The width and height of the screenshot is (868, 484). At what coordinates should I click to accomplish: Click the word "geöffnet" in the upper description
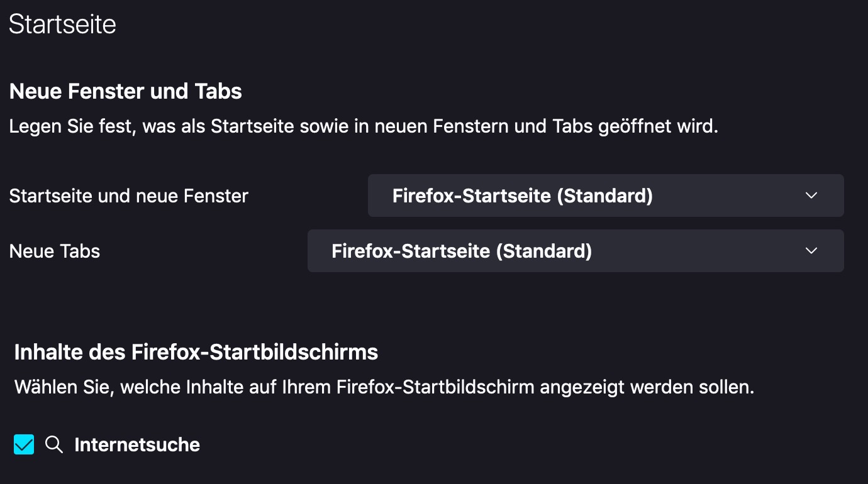click(x=636, y=127)
